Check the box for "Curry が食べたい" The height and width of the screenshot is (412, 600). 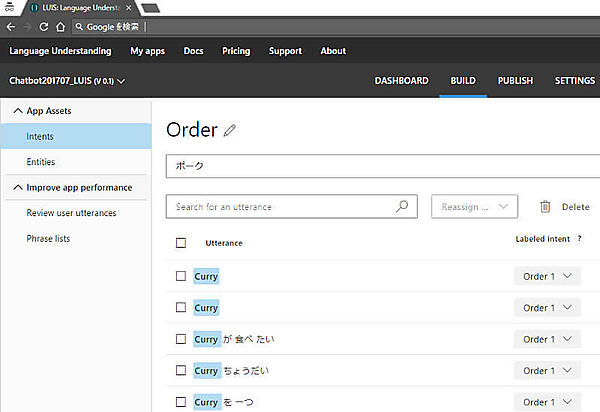pos(181,339)
